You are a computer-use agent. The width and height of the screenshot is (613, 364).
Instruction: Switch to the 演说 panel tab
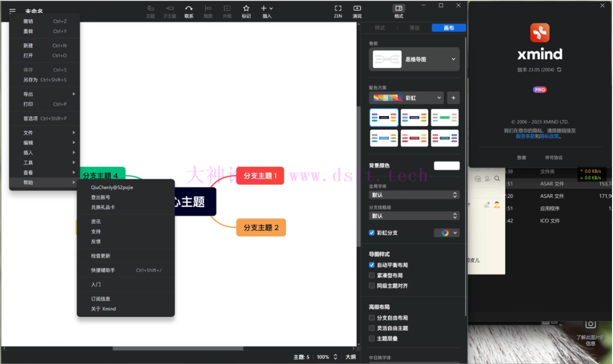point(414,28)
